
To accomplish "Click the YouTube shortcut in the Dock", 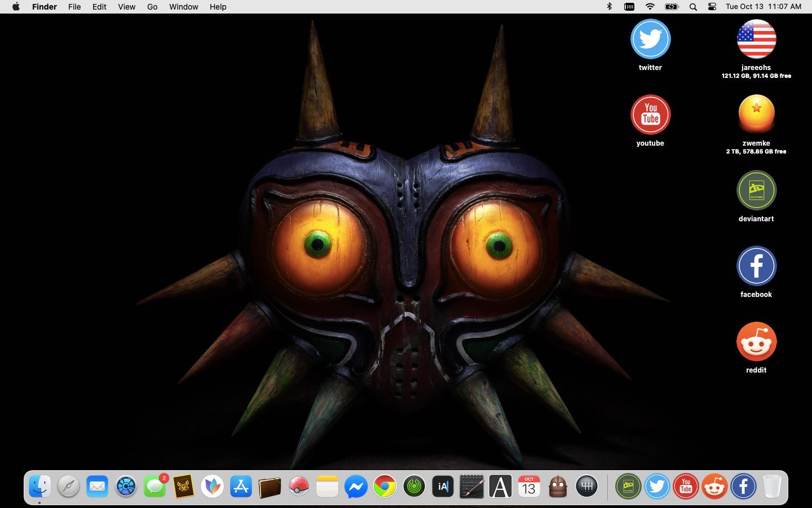I will 686,486.
